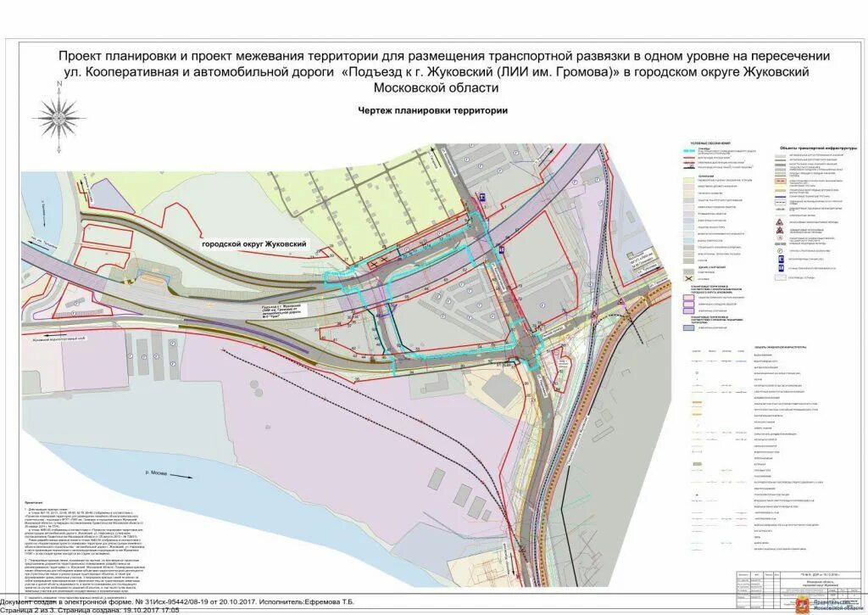Click the circled parking symbol in legend

coord(781,251)
